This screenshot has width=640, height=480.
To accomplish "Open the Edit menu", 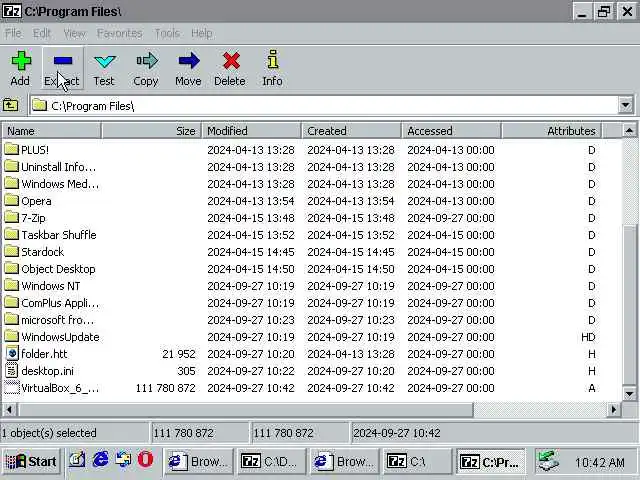I will pyautogui.click(x=42, y=33).
